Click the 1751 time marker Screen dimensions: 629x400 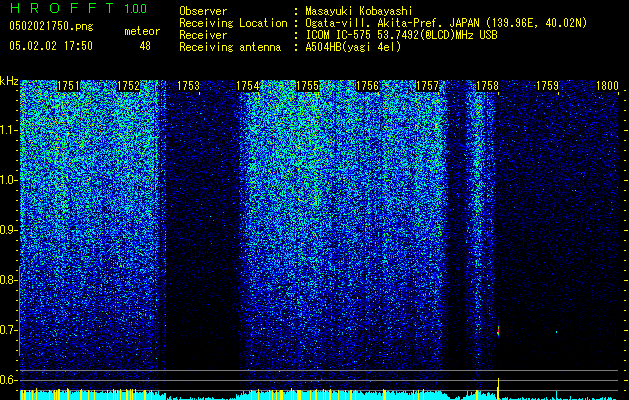pyautogui.click(x=68, y=86)
